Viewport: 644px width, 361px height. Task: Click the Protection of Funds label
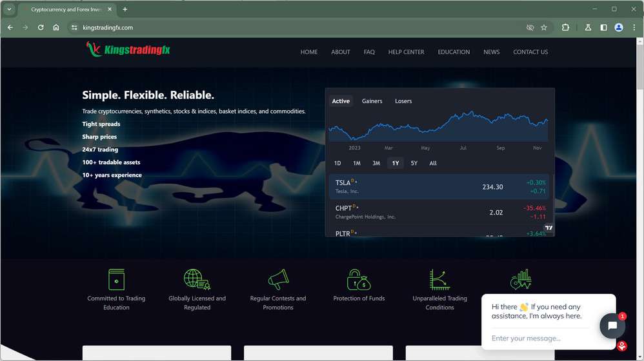click(x=359, y=298)
